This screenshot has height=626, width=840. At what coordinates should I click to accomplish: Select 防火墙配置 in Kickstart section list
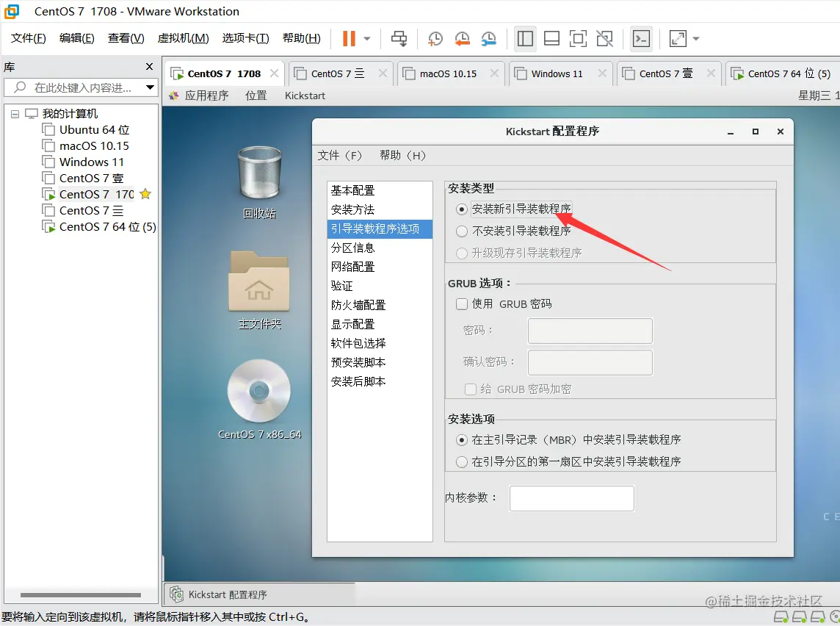pos(380,305)
